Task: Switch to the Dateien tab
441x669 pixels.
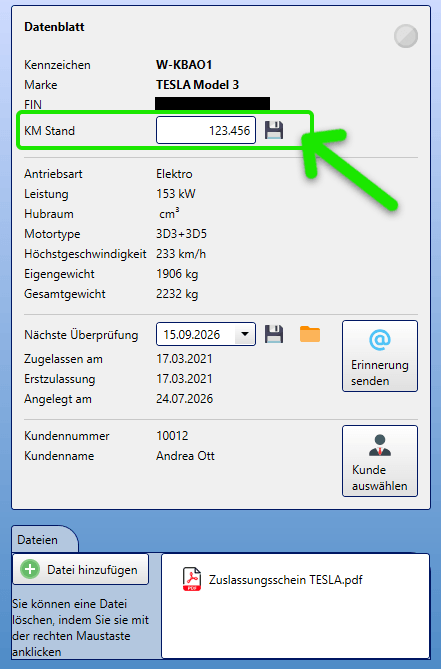Action: pyautogui.click(x=38, y=540)
